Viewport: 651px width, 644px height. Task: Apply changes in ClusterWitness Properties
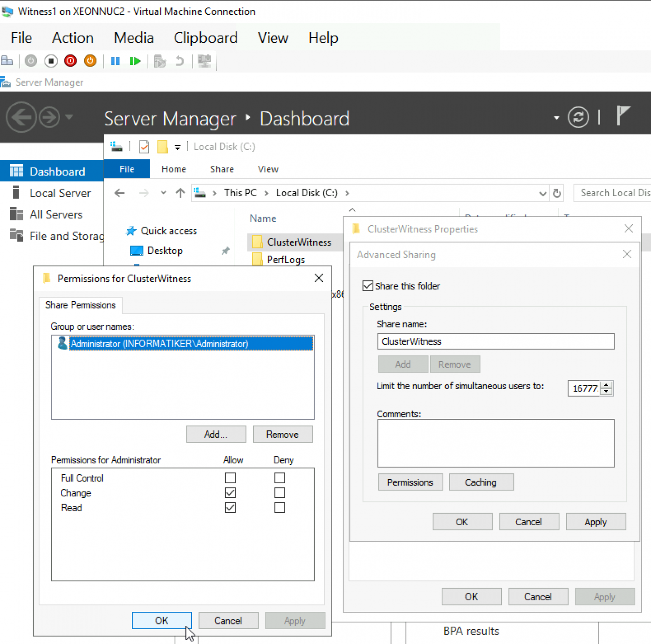(x=605, y=597)
